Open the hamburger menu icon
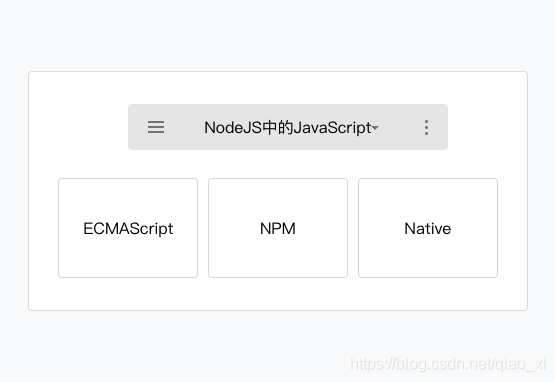 (156, 127)
